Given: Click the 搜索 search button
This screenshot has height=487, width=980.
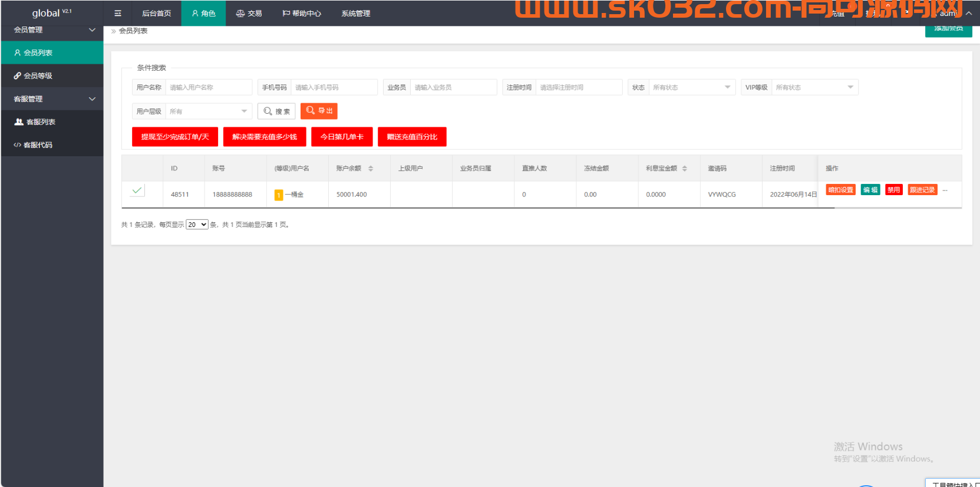Looking at the screenshot, I should point(276,111).
